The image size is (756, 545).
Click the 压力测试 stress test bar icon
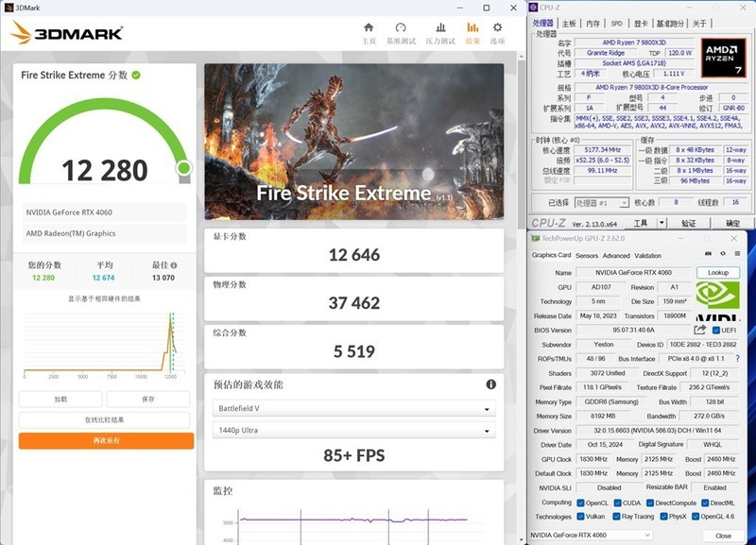coord(440,27)
